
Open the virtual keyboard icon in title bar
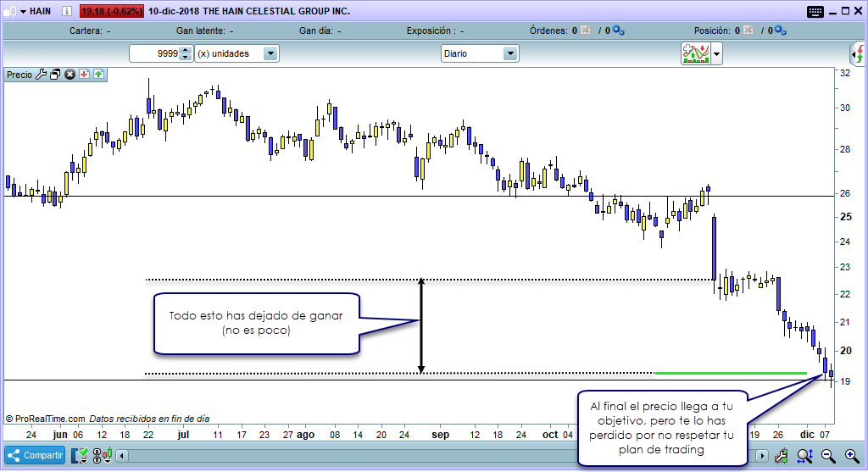click(815, 12)
